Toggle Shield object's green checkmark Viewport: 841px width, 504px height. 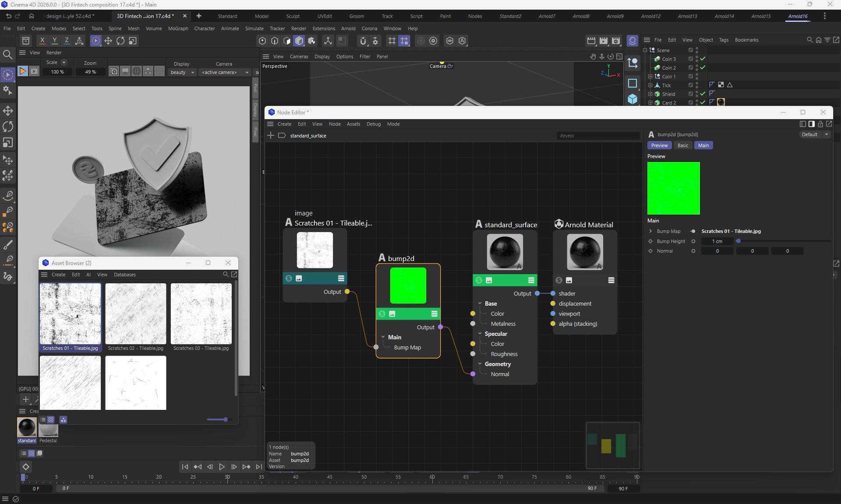click(703, 94)
